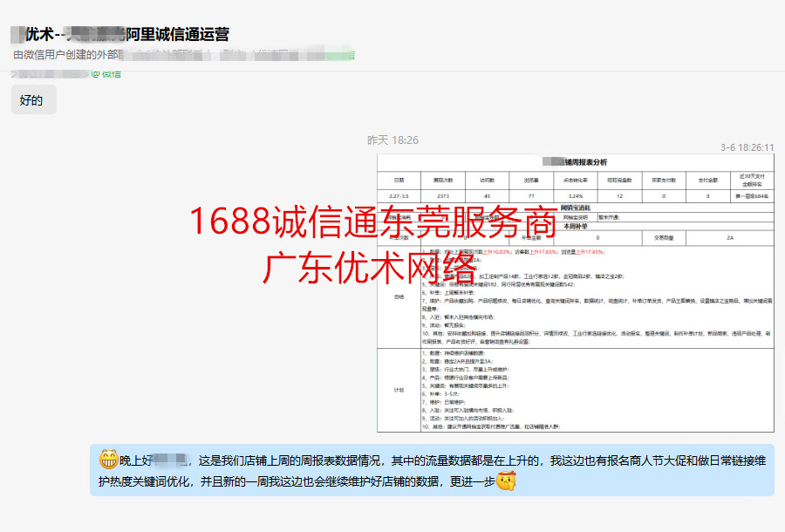The image size is (785, 532).
Task: Click the blue weekly report message bubble
Action: pos(432,470)
